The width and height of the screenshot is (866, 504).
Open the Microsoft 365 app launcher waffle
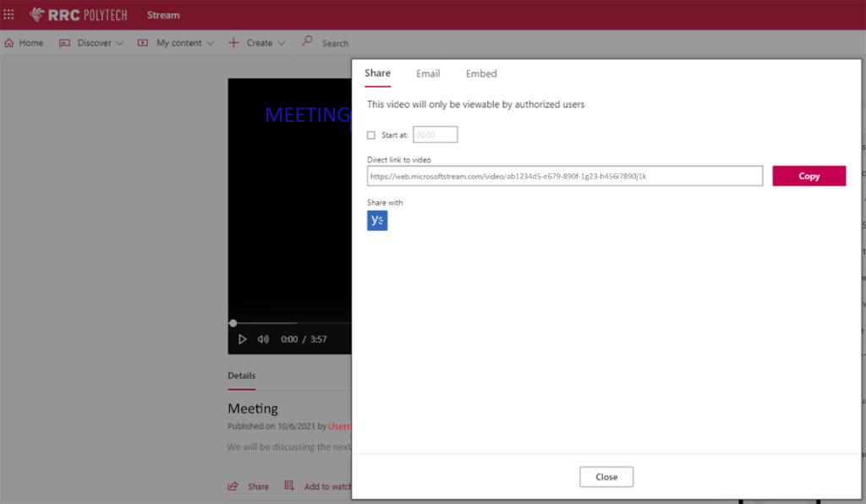(x=9, y=14)
